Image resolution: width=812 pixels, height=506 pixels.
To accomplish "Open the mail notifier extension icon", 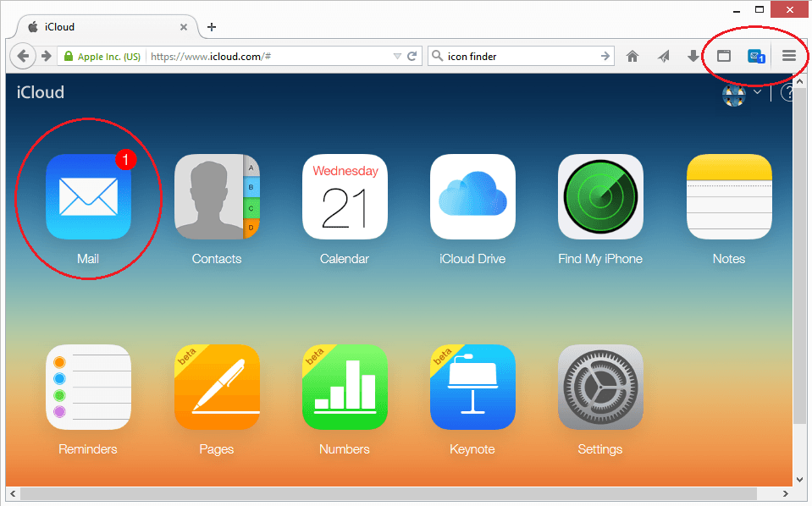I will click(x=756, y=56).
